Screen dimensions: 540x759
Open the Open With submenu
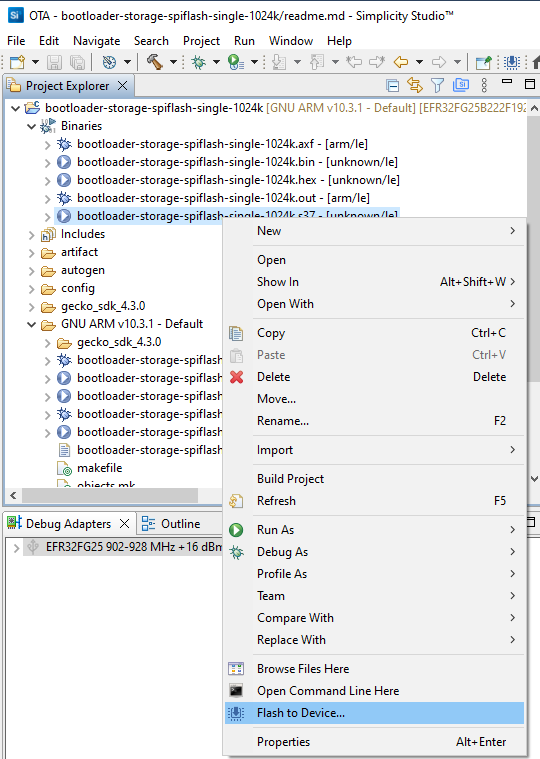click(374, 304)
